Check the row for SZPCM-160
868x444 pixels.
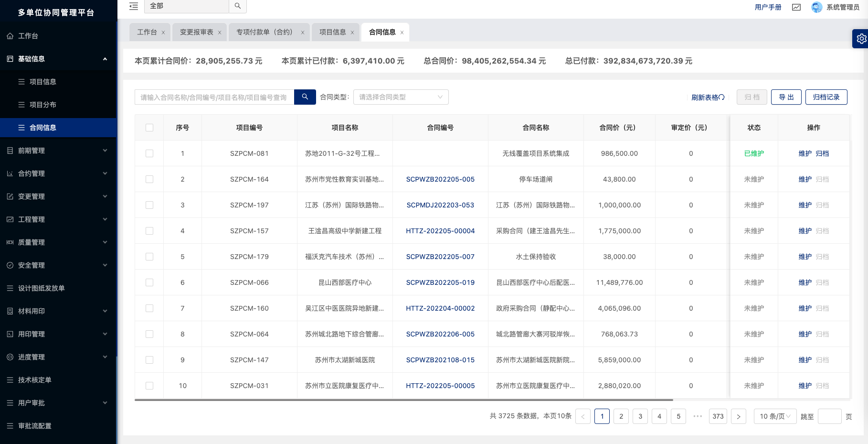149,308
